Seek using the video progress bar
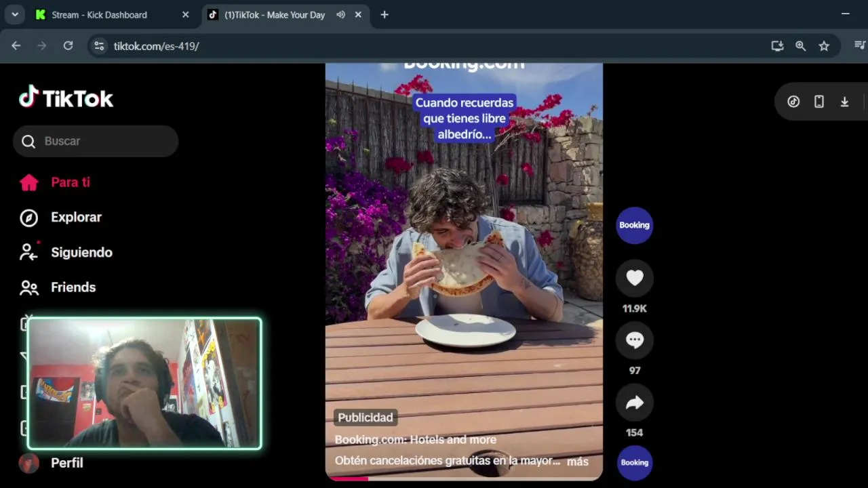The height and width of the screenshot is (488, 868). tap(464, 479)
